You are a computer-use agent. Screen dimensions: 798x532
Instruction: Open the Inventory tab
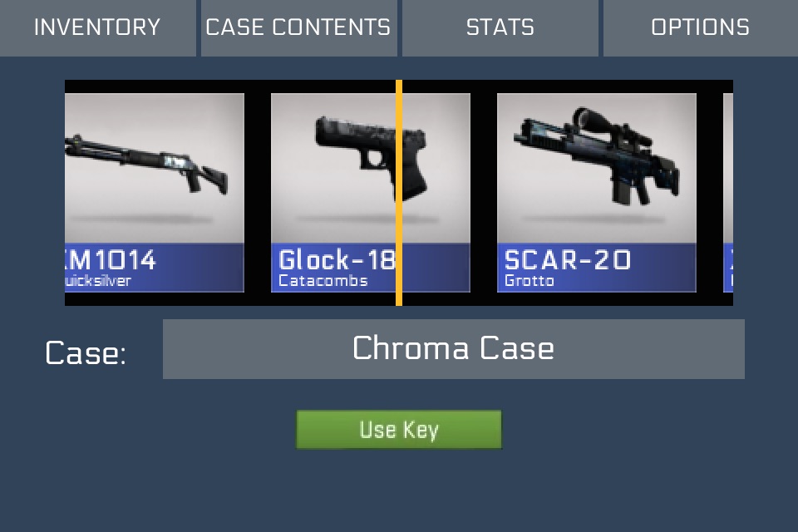click(x=97, y=27)
